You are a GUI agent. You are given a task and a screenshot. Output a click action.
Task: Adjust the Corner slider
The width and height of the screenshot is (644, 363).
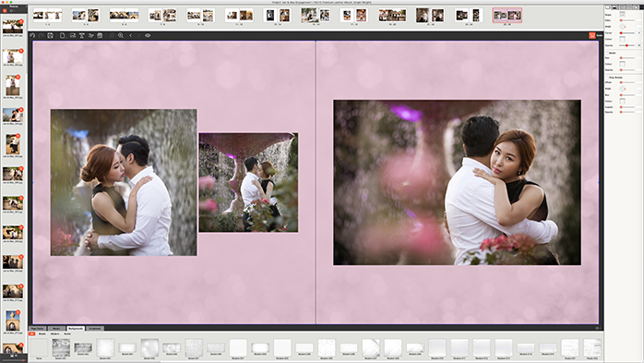[x=626, y=33]
